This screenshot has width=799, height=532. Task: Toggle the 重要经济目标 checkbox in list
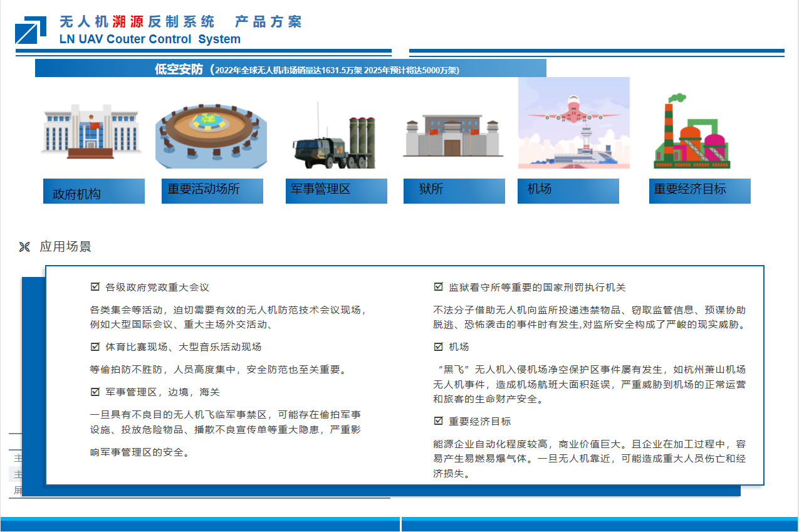(439, 421)
